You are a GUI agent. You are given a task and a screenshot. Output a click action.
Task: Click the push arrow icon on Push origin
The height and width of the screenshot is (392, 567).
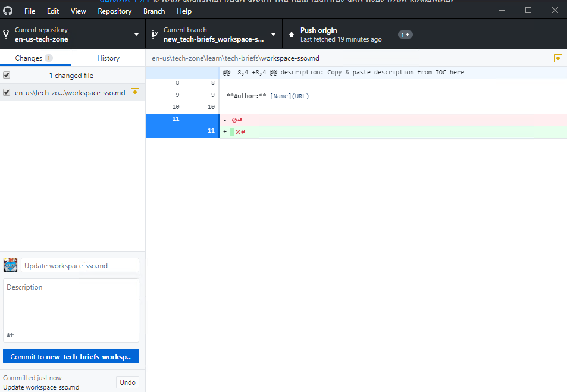click(x=295, y=33)
